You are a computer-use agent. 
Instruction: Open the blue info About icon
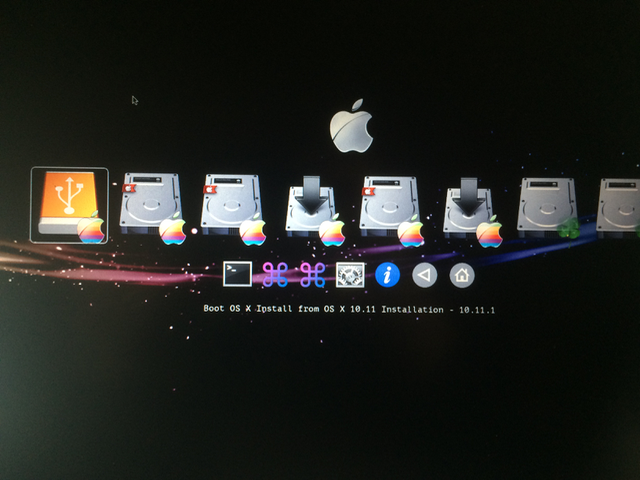387,275
